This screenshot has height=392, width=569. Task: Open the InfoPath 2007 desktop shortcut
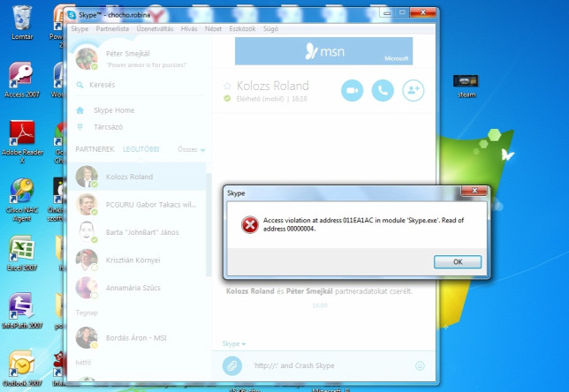tap(22, 311)
